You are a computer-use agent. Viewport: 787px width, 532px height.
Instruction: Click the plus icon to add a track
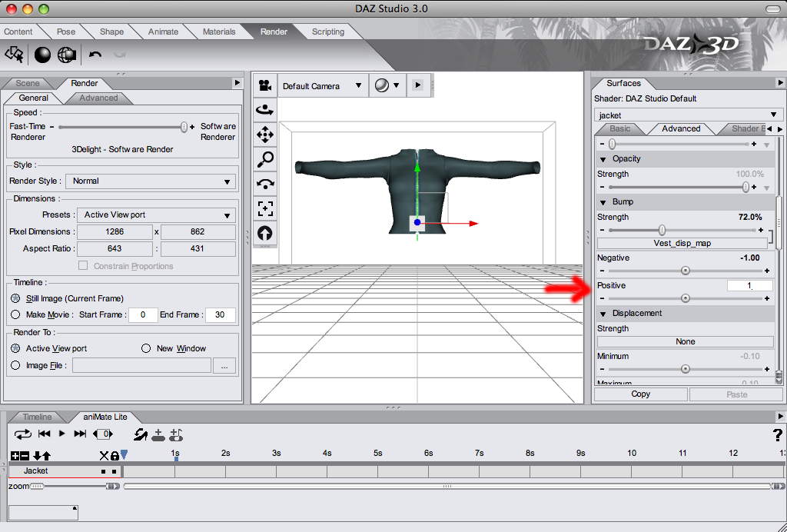15,456
